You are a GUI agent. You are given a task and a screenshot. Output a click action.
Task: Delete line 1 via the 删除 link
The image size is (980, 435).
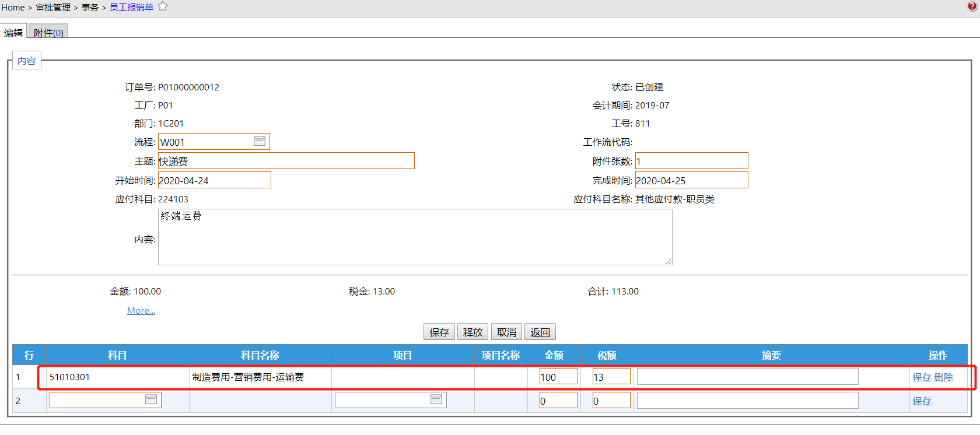[943, 377]
